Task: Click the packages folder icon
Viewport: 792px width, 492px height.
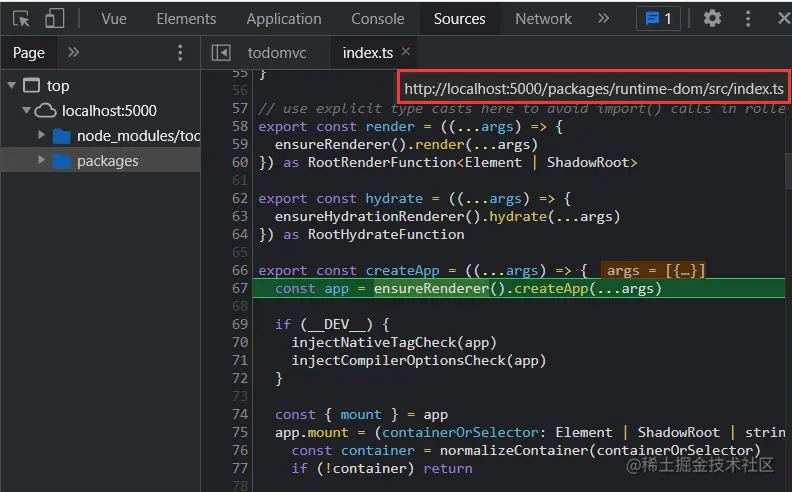Action: [x=62, y=161]
